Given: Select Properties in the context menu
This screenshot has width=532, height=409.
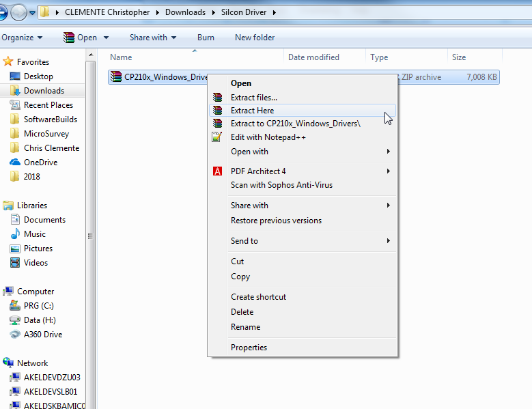Looking at the screenshot, I should pyautogui.click(x=249, y=348).
